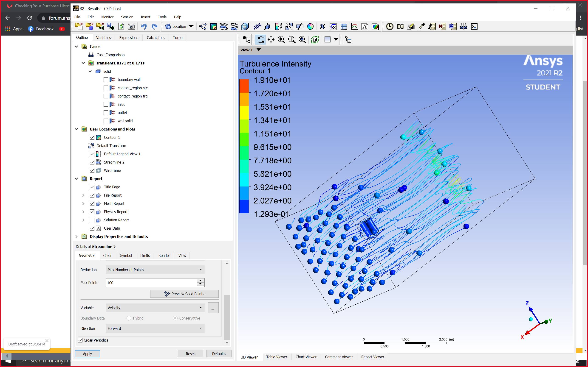Enable the inlet boundary checkbox

click(x=106, y=104)
